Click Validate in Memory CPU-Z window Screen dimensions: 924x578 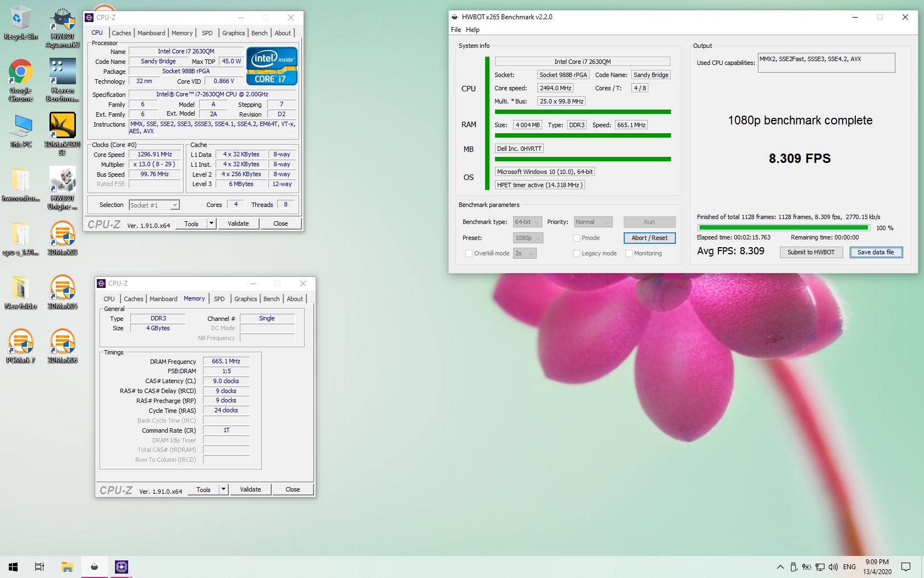250,489
